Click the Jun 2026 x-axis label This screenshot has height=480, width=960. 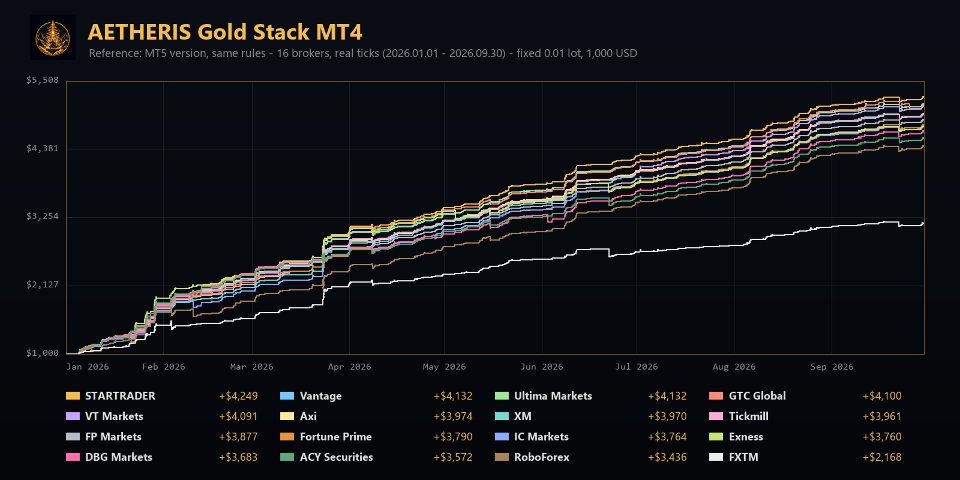tap(542, 367)
